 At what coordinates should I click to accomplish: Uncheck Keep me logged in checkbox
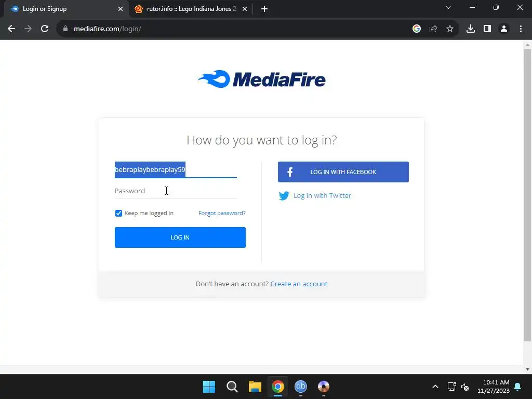pyautogui.click(x=118, y=213)
